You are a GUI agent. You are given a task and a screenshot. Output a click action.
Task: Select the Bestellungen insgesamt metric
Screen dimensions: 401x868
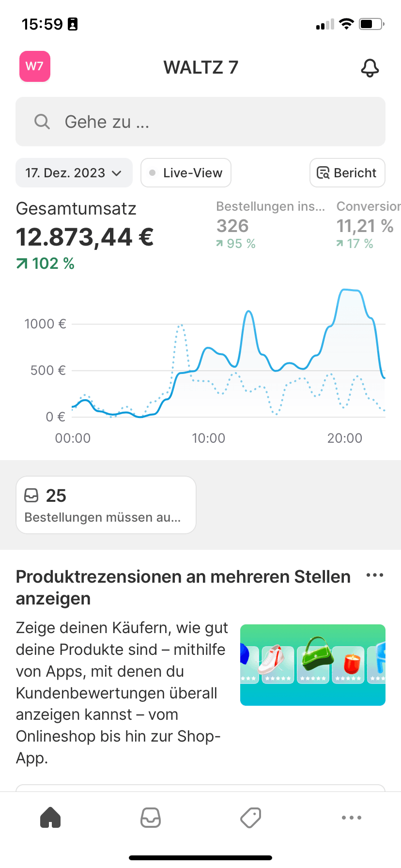point(270,225)
